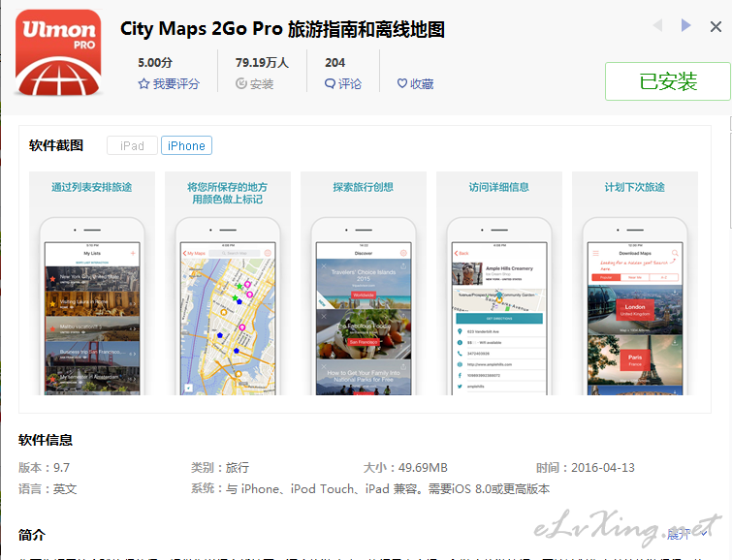Click the 79.19万人 install count
Image resolution: width=732 pixels, height=560 pixels.
[262, 63]
